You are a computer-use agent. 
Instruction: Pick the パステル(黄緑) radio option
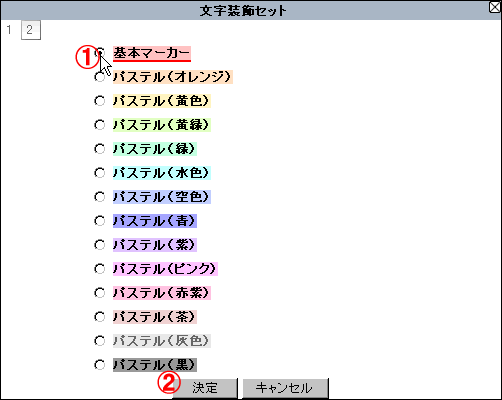click(x=100, y=125)
